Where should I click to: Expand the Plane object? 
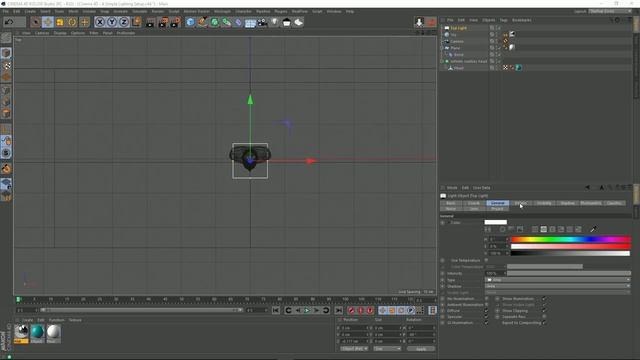pos(442,48)
